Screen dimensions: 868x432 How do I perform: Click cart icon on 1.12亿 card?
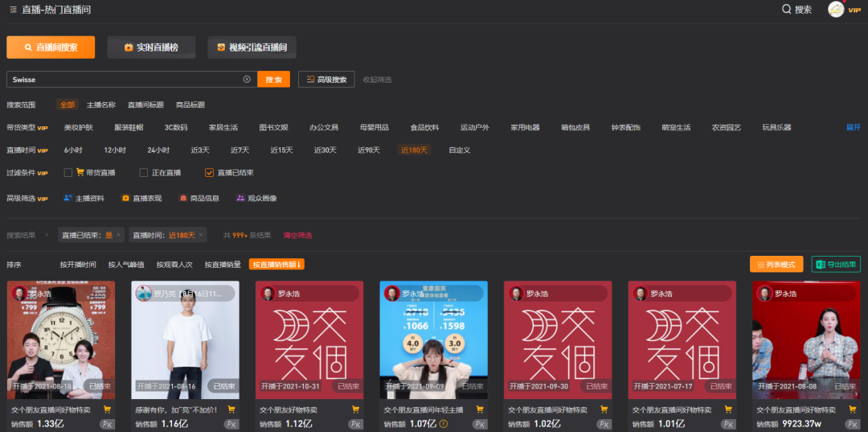(x=356, y=409)
